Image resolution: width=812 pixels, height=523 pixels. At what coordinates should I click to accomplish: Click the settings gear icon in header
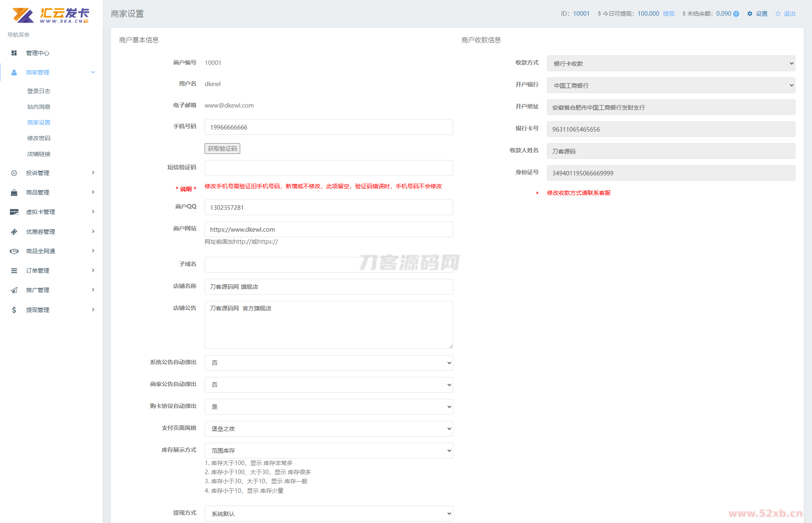pyautogui.click(x=750, y=14)
